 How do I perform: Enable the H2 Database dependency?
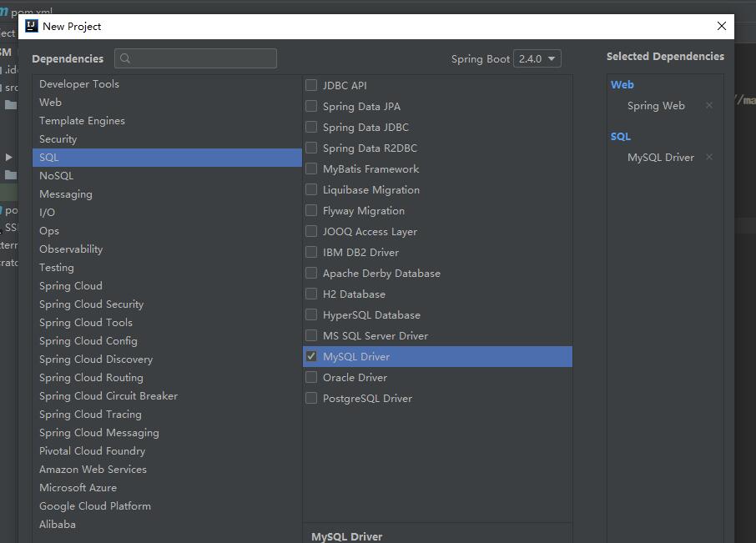(311, 294)
